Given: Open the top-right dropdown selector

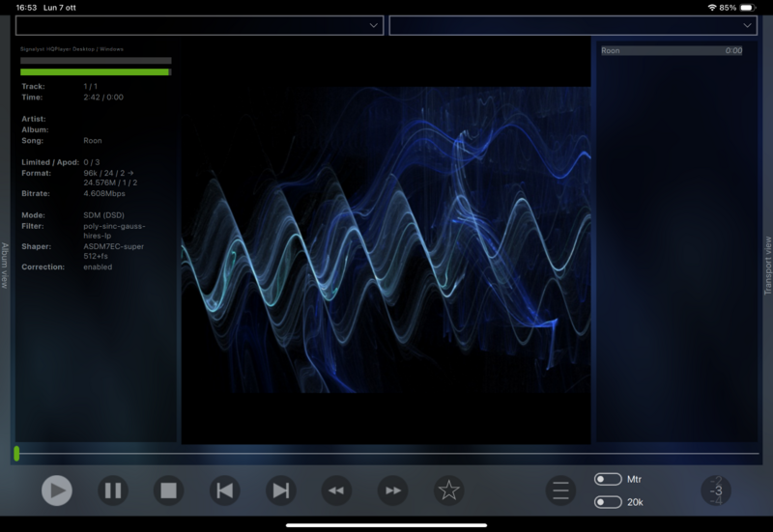Looking at the screenshot, I should click(572, 26).
